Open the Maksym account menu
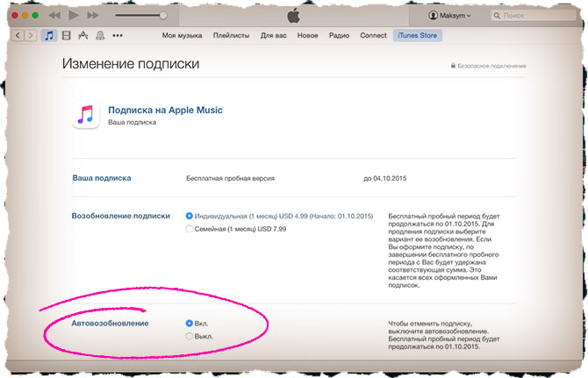The width and height of the screenshot is (588, 378). coord(449,16)
